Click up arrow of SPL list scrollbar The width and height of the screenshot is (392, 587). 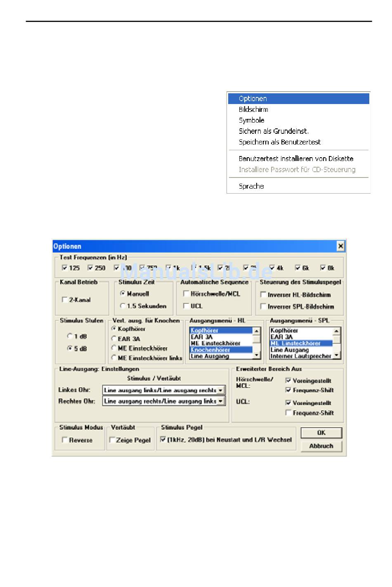click(x=337, y=331)
